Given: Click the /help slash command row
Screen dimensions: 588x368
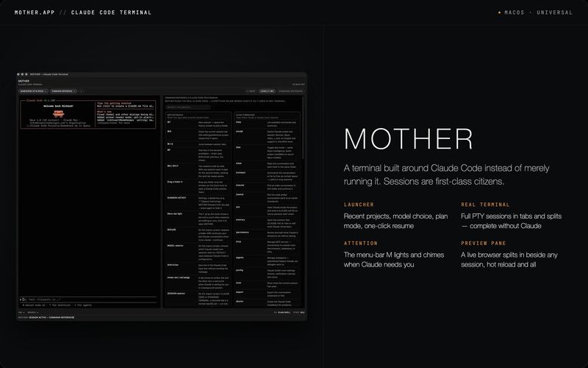Looking at the screenshot, I should 267,124.
